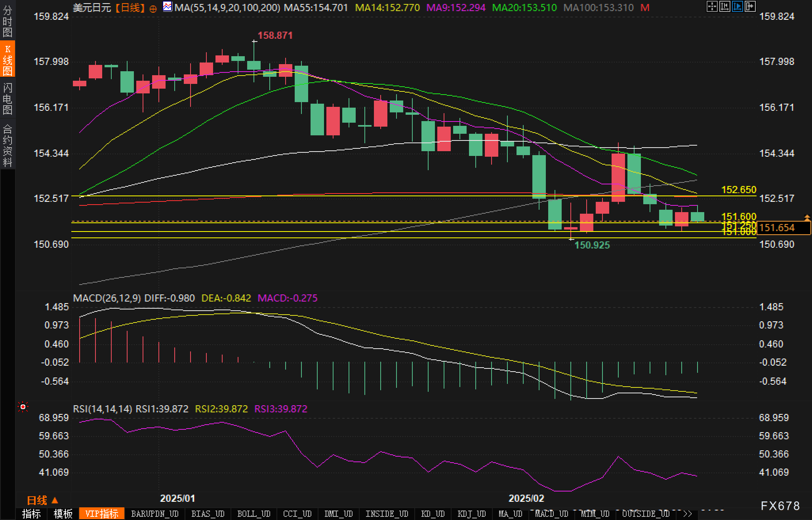812x520 pixels.
Task: Click the BOLL_UD indicator button
Action: click(x=254, y=514)
